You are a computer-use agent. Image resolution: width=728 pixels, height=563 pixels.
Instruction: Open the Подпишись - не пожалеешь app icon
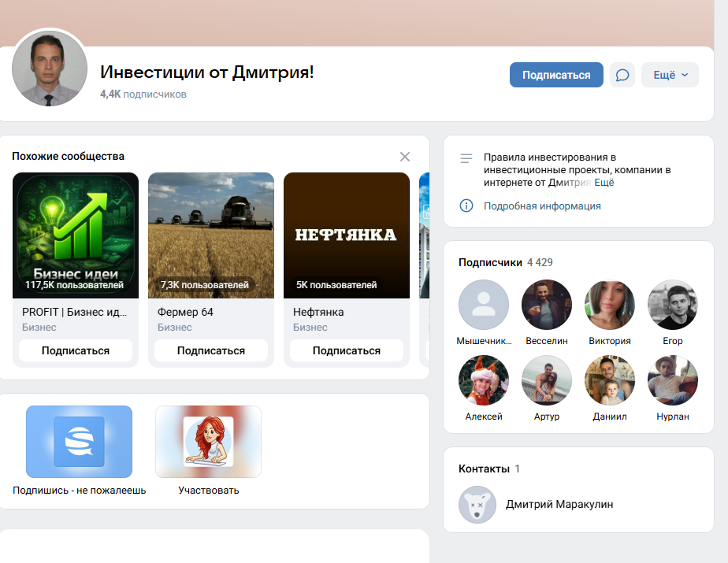click(79, 442)
